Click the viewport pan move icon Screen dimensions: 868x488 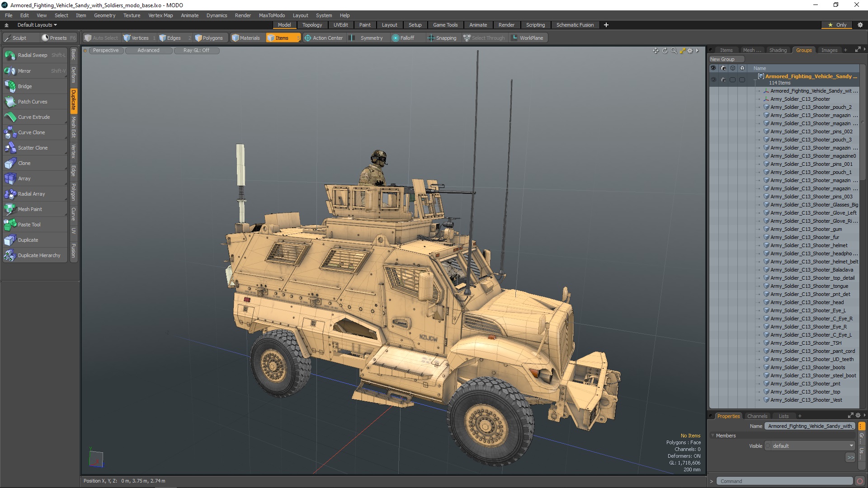pyautogui.click(x=656, y=51)
